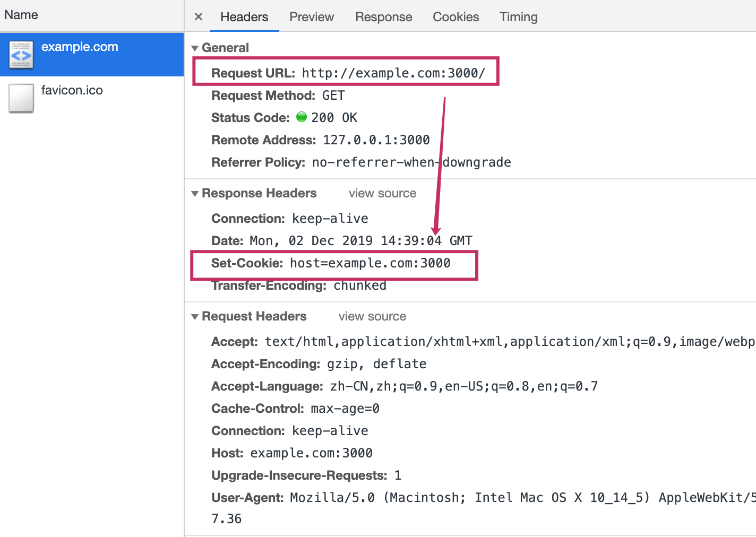Click view source for Request Headers
Image resolution: width=756 pixels, height=537 pixels.
pos(372,317)
